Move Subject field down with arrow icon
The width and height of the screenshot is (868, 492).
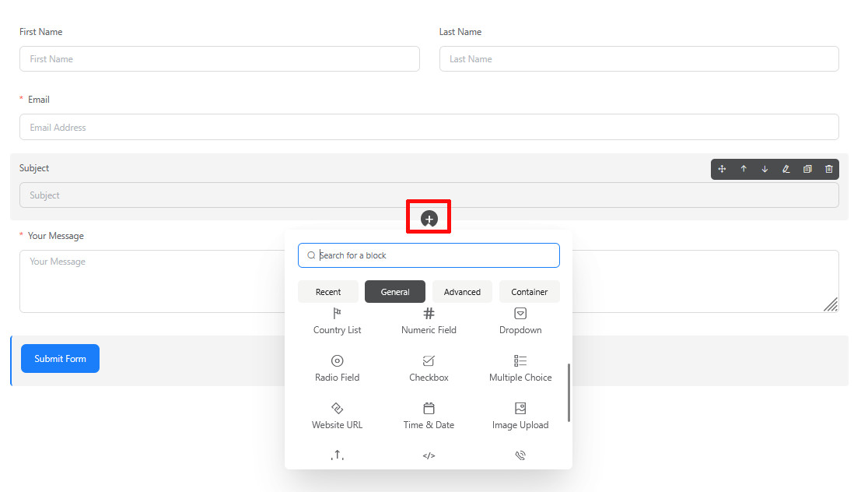click(x=765, y=169)
